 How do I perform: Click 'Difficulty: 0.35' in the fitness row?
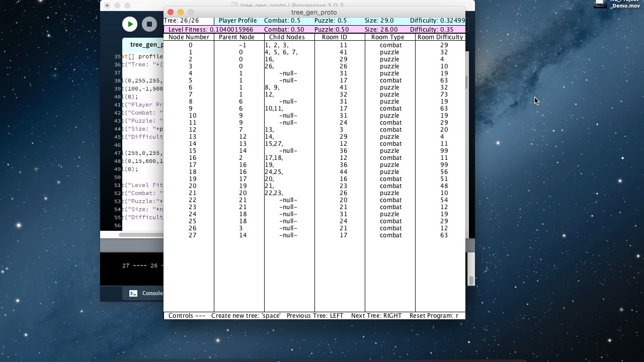pyautogui.click(x=432, y=30)
